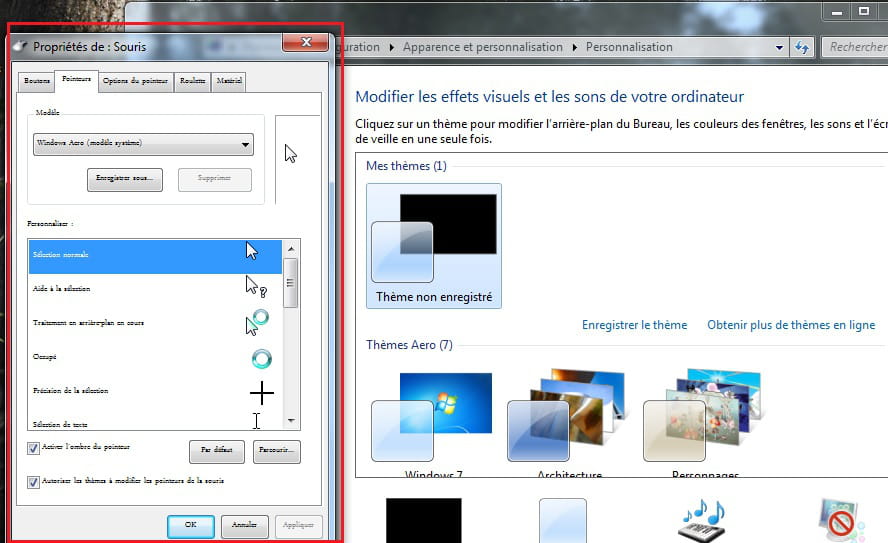This screenshot has height=543, width=888.
Task: Click the pointer list scrollbar thumb
Action: (291, 283)
